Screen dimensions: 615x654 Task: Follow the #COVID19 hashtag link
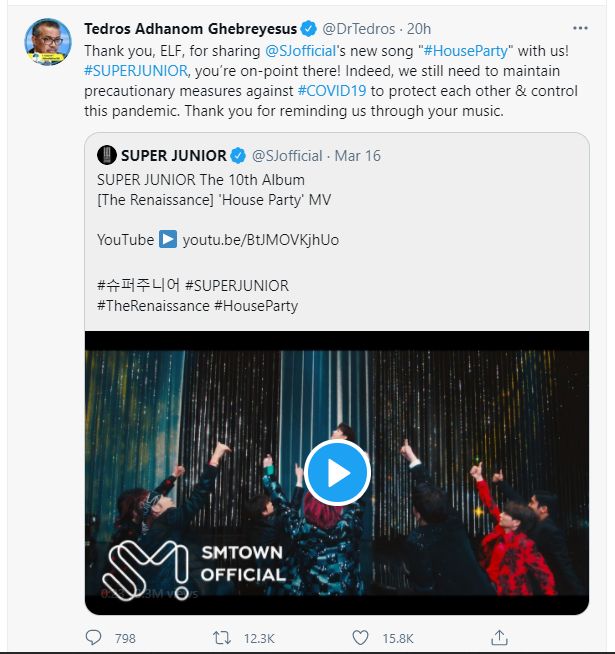click(331, 91)
